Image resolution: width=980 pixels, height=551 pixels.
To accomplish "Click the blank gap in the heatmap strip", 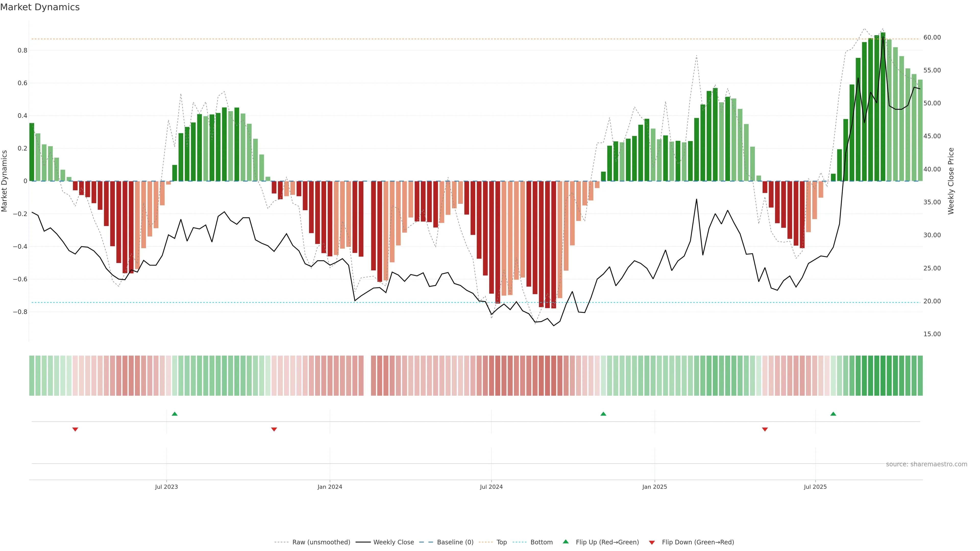I will click(367, 376).
